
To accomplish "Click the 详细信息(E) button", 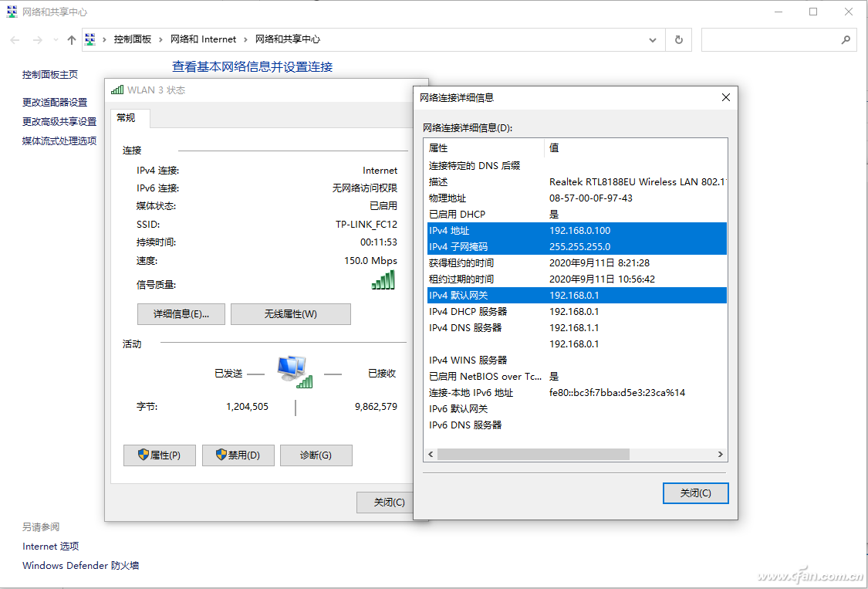I will click(181, 314).
